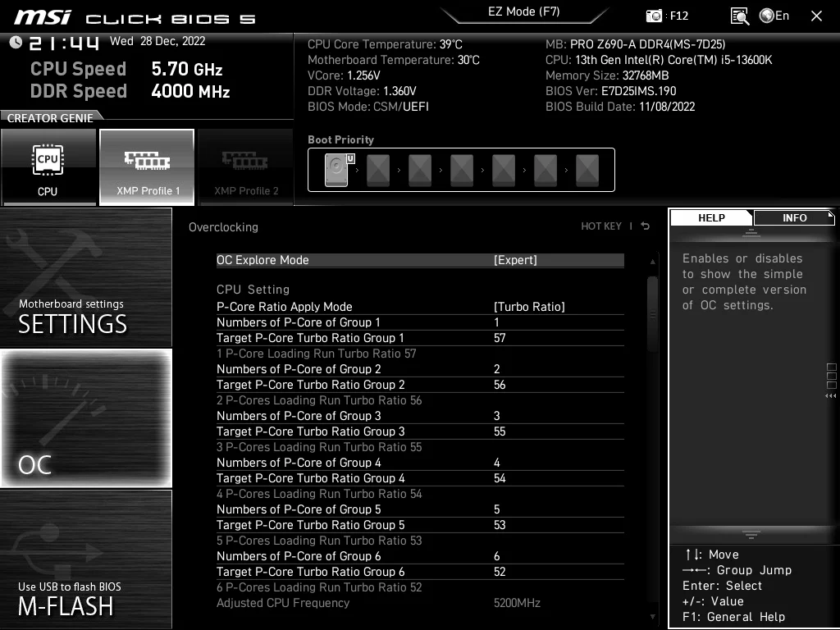Click the settings list scroll down arrow
840x630 pixels.
652,617
